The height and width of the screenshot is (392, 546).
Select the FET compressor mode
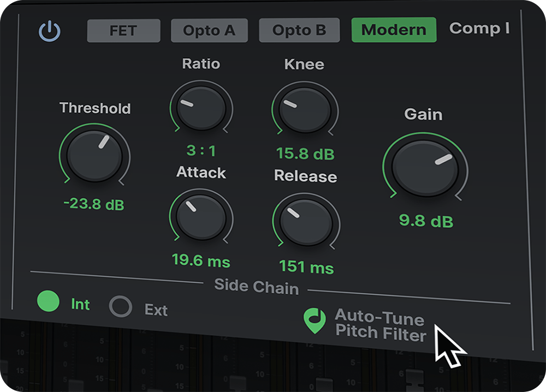point(123,31)
